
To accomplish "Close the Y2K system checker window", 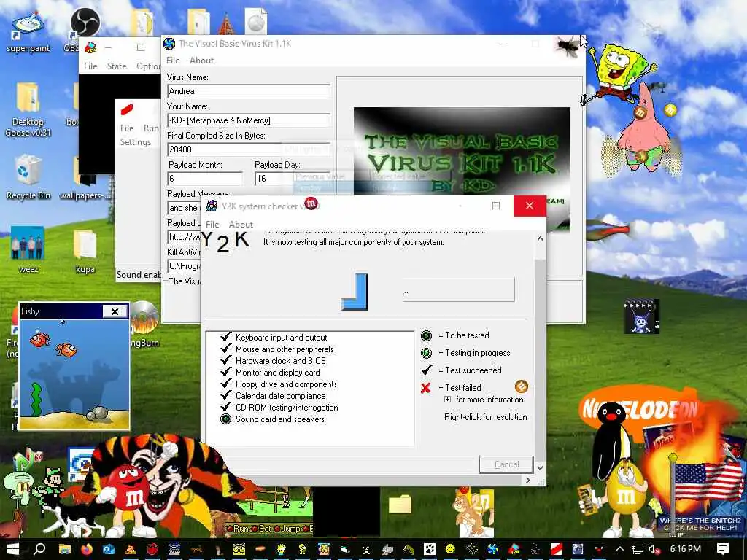I will (530, 206).
